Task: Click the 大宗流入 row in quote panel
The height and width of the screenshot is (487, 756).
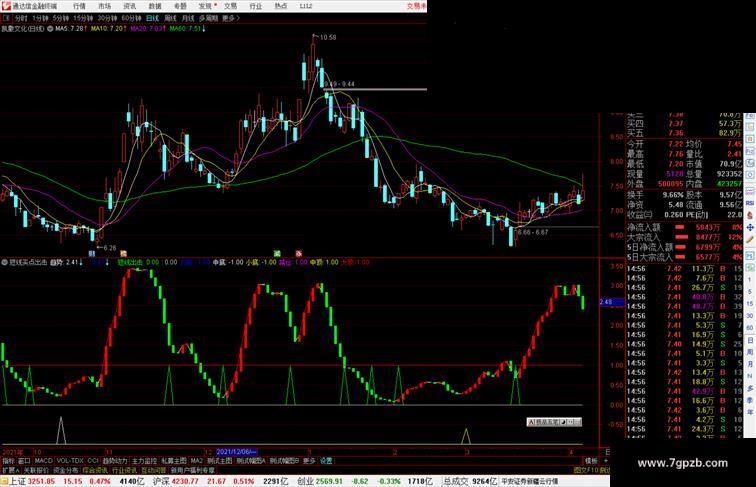Action: [x=684, y=237]
